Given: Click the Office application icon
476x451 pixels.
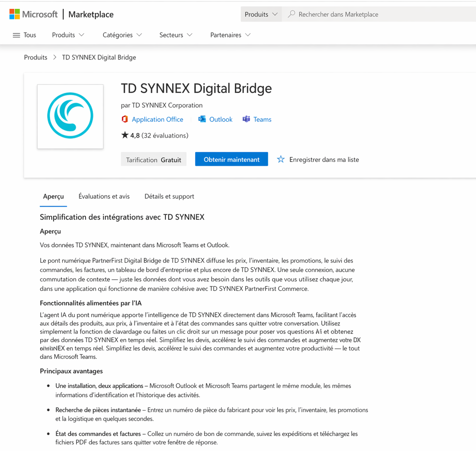Looking at the screenshot, I should pos(125,119).
